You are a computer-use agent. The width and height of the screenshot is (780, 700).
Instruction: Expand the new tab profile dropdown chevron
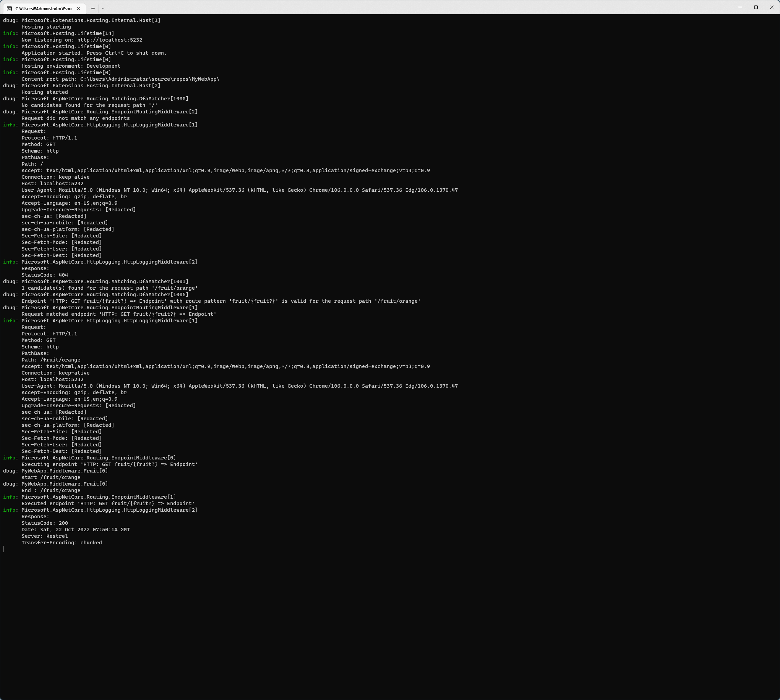[103, 9]
